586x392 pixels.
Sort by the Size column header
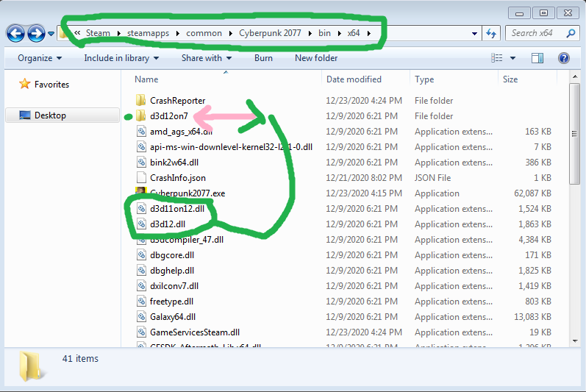pos(510,79)
